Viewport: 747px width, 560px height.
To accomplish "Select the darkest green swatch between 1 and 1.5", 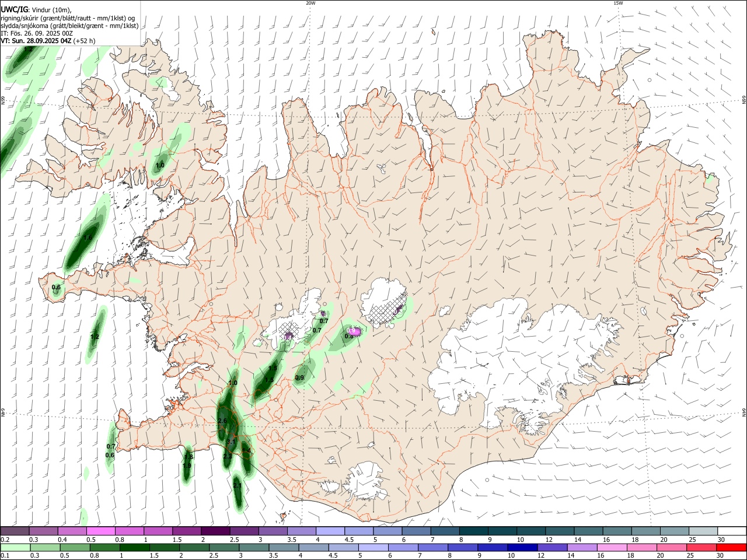I will tap(135, 547).
